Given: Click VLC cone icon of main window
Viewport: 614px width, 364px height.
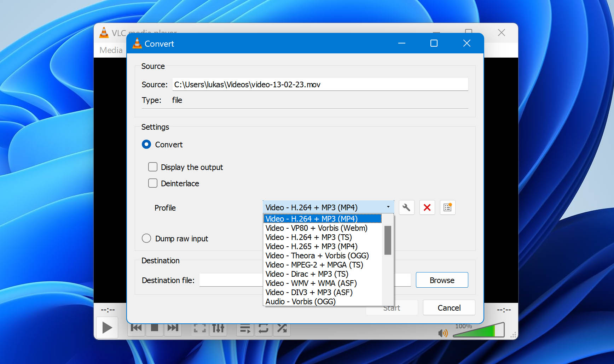Looking at the screenshot, I should tap(104, 33).
